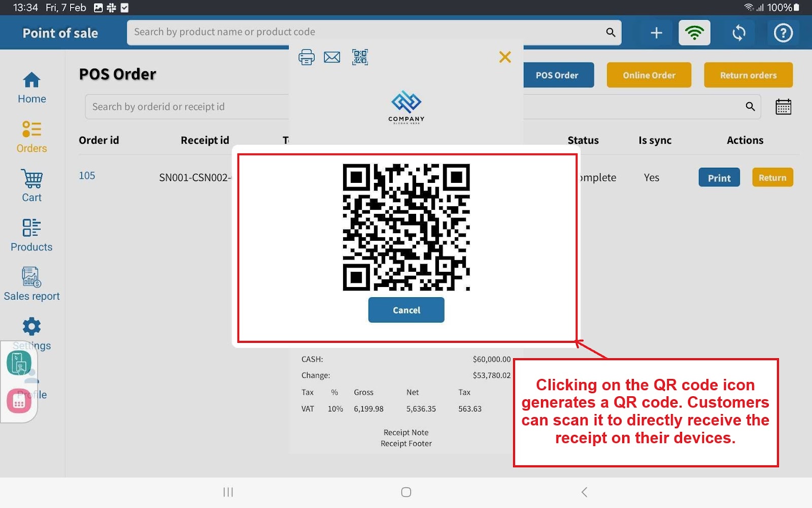Click the email envelope icon on the receipt

click(332, 57)
